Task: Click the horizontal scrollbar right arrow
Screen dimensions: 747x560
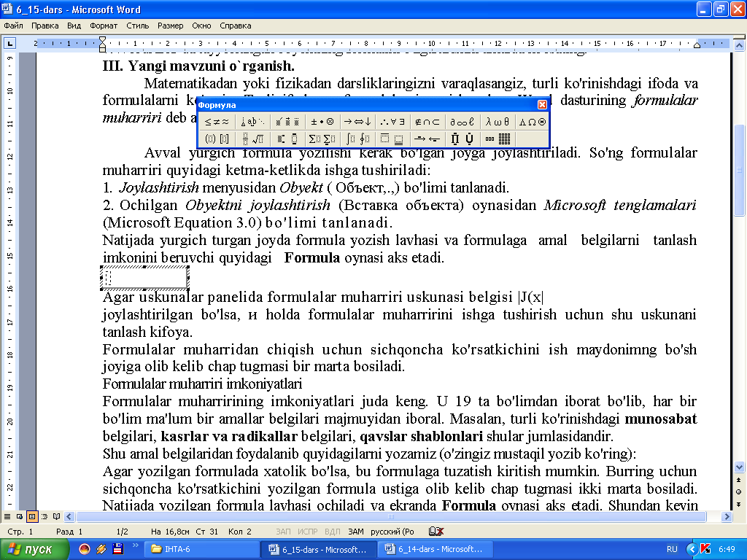Action: pos(727,517)
